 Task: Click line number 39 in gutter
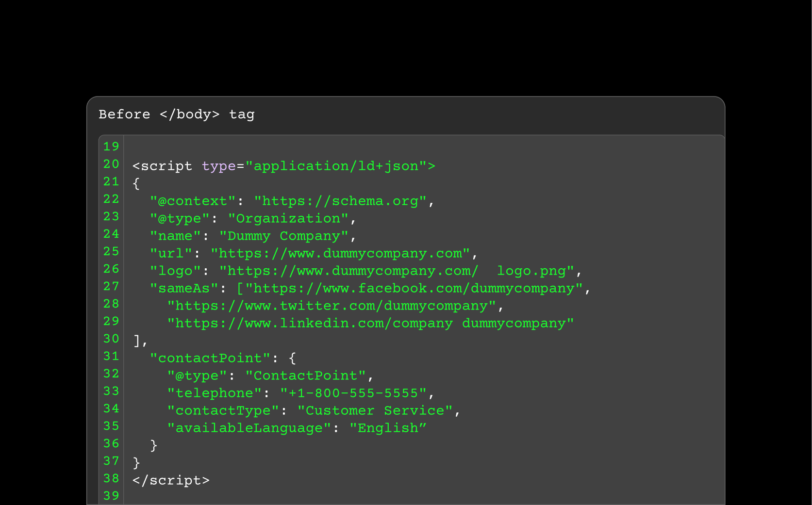(x=111, y=496)
